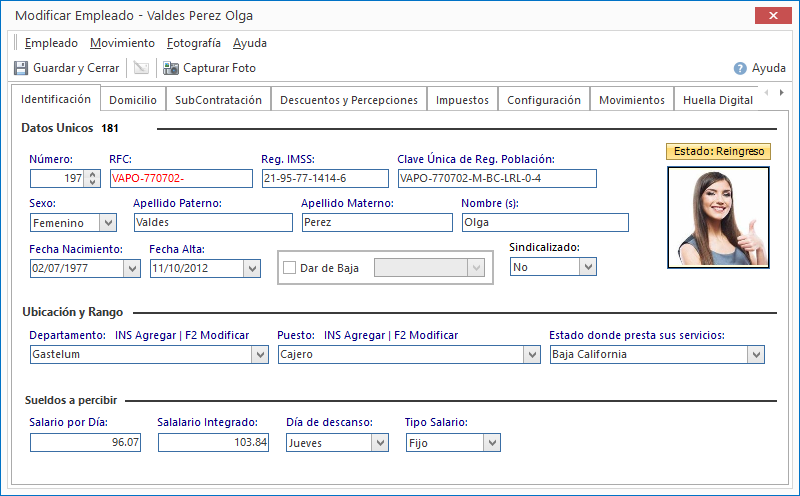Click the Guardar y Cerrar floppy disk icon
Image resolution: width=800 pixels, height=496 pixels.
(21, 68)
